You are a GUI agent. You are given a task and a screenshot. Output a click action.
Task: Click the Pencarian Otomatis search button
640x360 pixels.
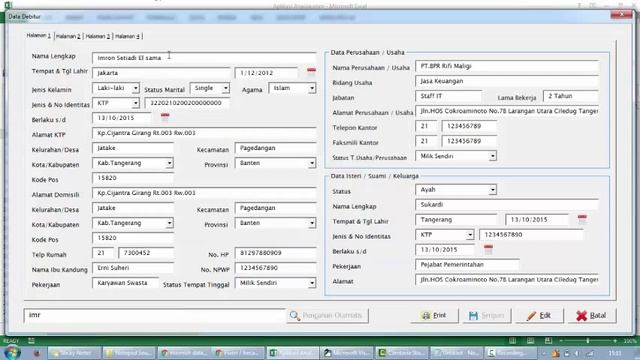[x=327, y=316]
